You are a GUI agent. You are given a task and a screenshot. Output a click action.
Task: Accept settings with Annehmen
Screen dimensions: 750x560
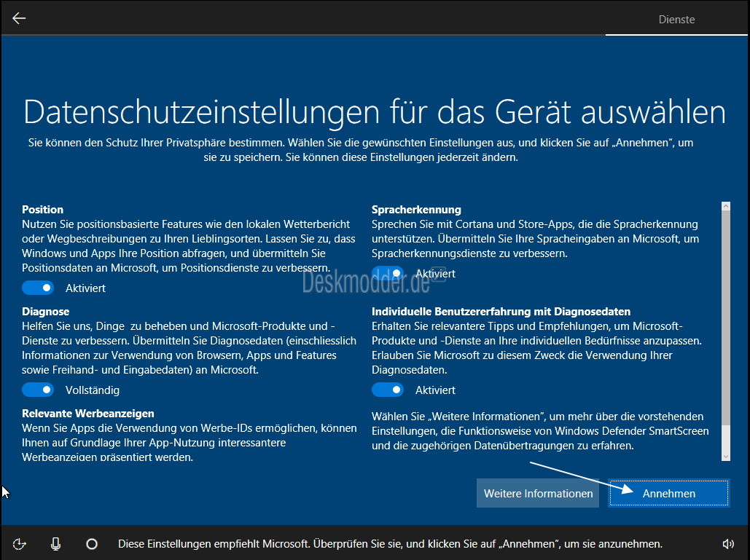[668, 493]
